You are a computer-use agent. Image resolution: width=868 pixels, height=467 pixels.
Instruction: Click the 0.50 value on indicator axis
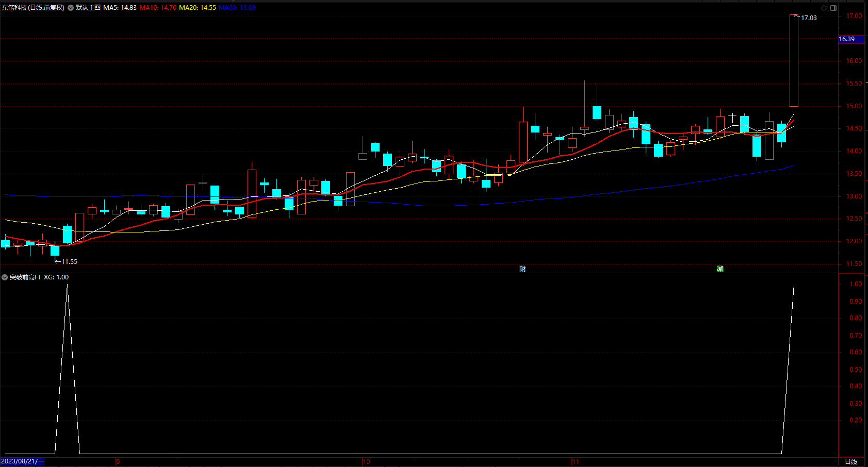pyautogui.click(x=856, y=370)
